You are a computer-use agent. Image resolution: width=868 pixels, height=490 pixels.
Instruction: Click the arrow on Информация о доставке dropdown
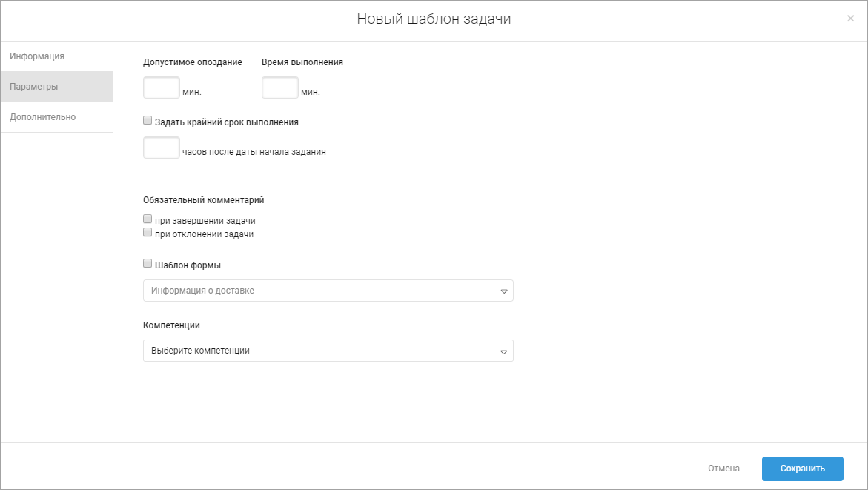pos(503,291)
